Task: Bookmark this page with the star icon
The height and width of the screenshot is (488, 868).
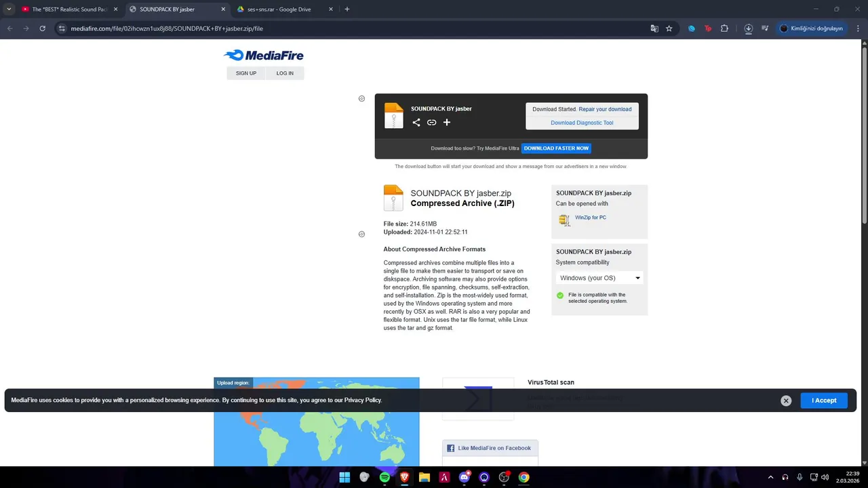Action: [669, 28]
